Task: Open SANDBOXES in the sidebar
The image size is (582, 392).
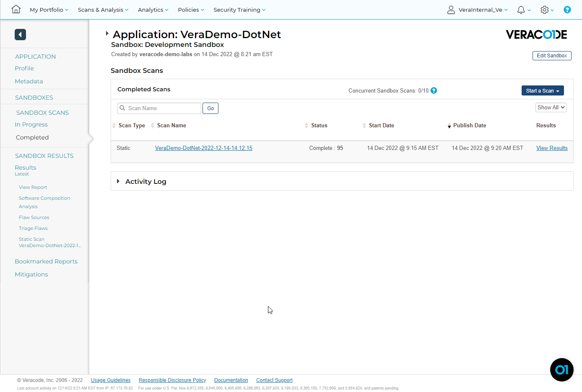Action: click(x=34, y=98)
